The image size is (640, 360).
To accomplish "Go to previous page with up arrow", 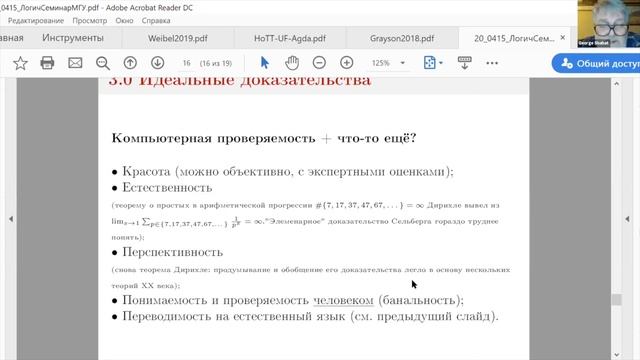I will pos(130,63).
